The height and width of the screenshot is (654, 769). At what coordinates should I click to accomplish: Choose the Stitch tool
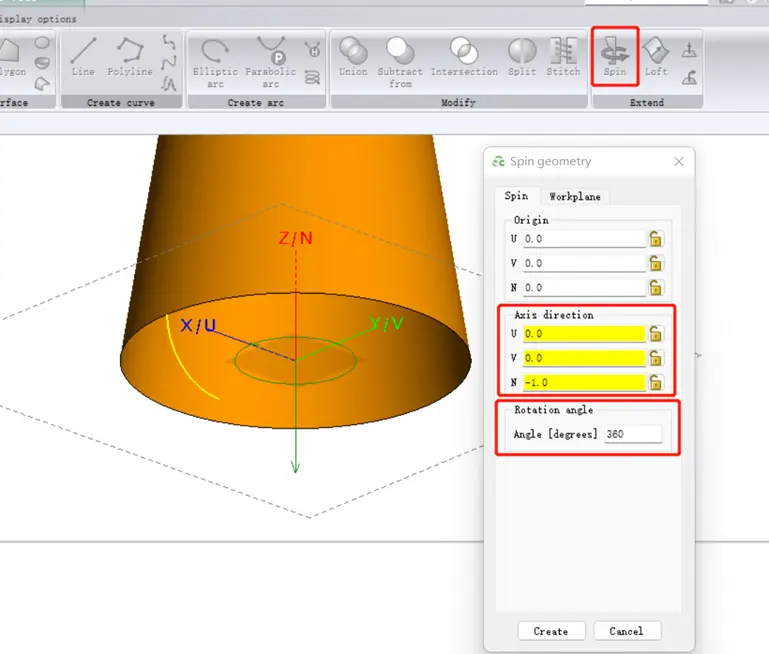563,56
